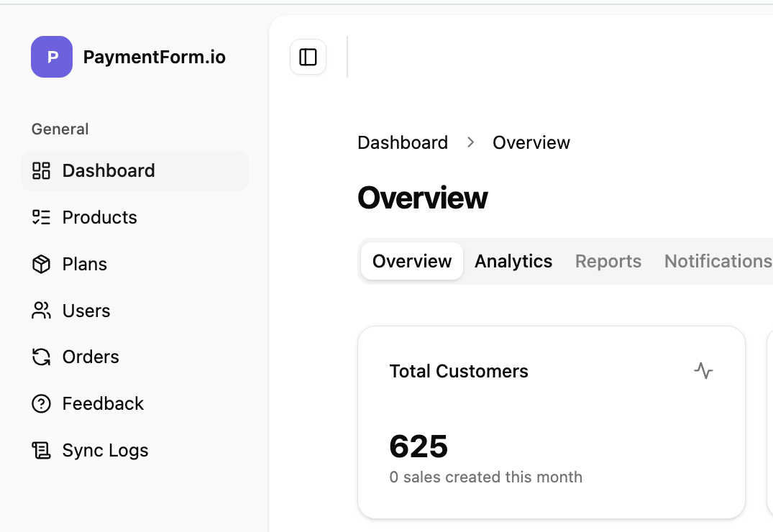Open the Users page
773x532 pixels.
pos(134,311)
